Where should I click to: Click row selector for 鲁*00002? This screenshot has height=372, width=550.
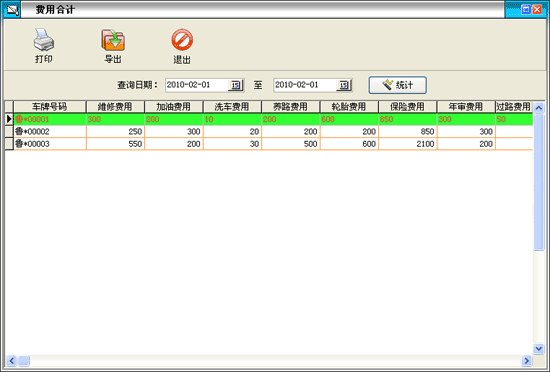click(x=9, y=131)
